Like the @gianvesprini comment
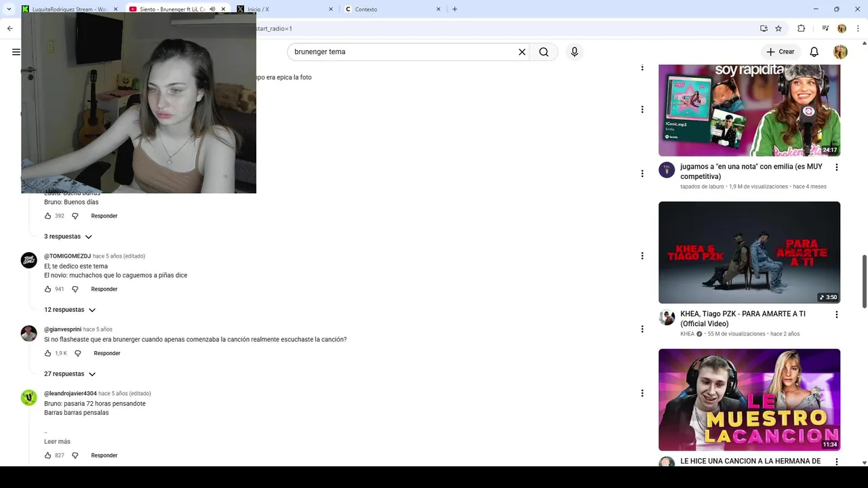This screenshot has height=488, width=868. [x=47, y=354]
